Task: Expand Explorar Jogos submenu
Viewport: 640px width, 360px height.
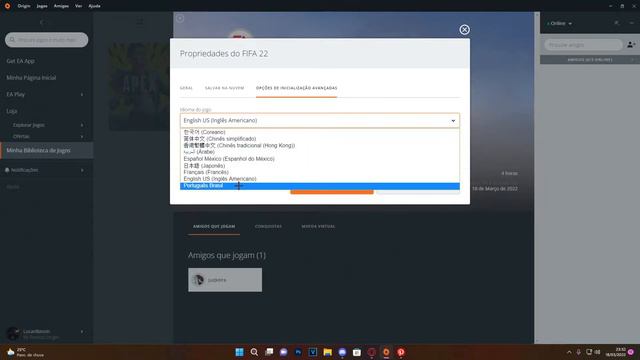Action: pos(82,125)
